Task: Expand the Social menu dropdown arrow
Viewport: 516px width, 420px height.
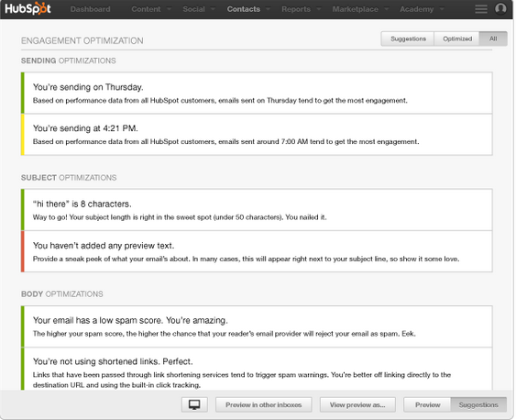Action: pos(213,9)
